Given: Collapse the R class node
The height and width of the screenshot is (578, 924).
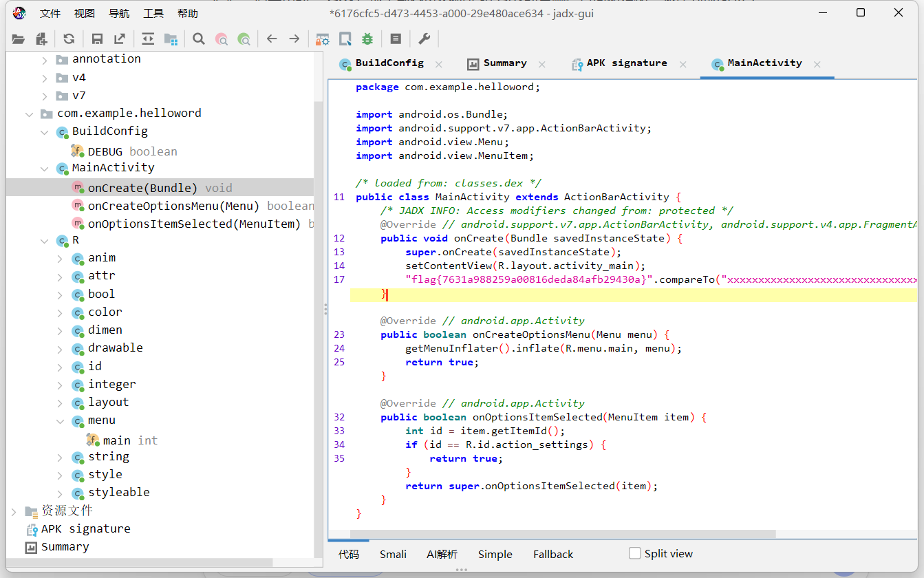Looking at the screenshot, I should click(x=45, y=240).
